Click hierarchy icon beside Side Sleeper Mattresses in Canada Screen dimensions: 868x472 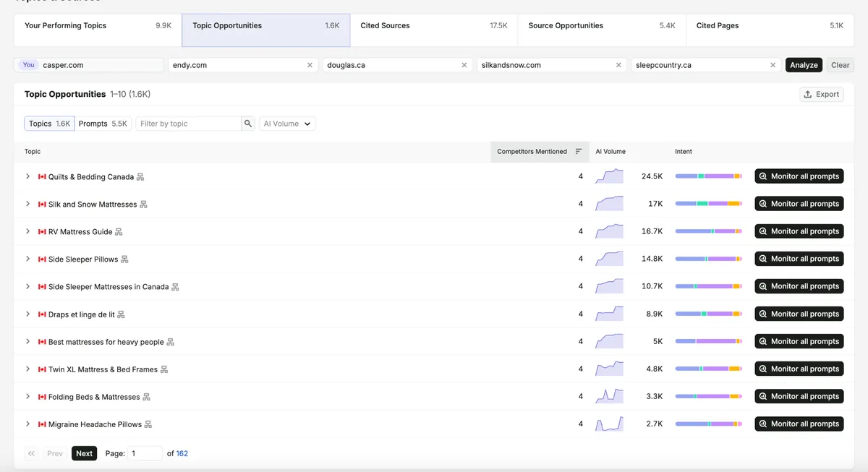pos(175,287)
